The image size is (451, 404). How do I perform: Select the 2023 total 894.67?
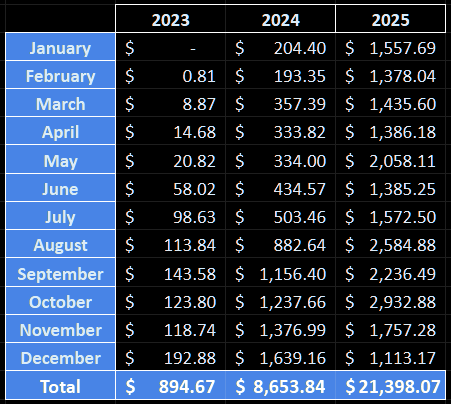(x=170, y=385)
